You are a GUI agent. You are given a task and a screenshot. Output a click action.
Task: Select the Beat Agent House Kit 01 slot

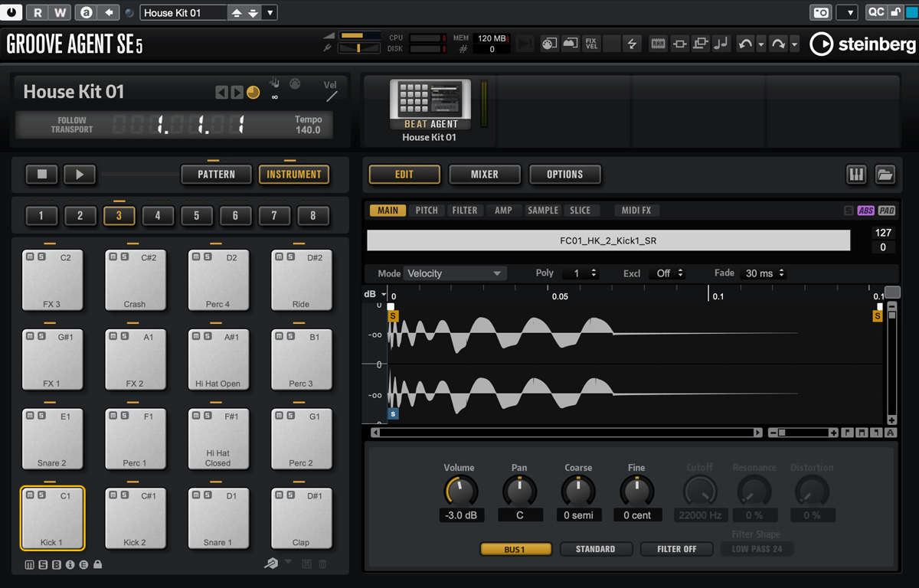click(x=430, y=111)
